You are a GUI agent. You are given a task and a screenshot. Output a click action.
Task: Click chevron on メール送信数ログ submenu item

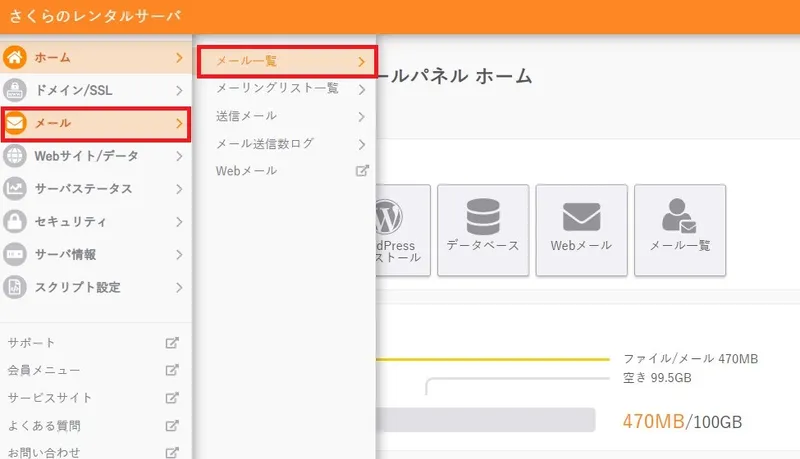(x=362, y=144)
